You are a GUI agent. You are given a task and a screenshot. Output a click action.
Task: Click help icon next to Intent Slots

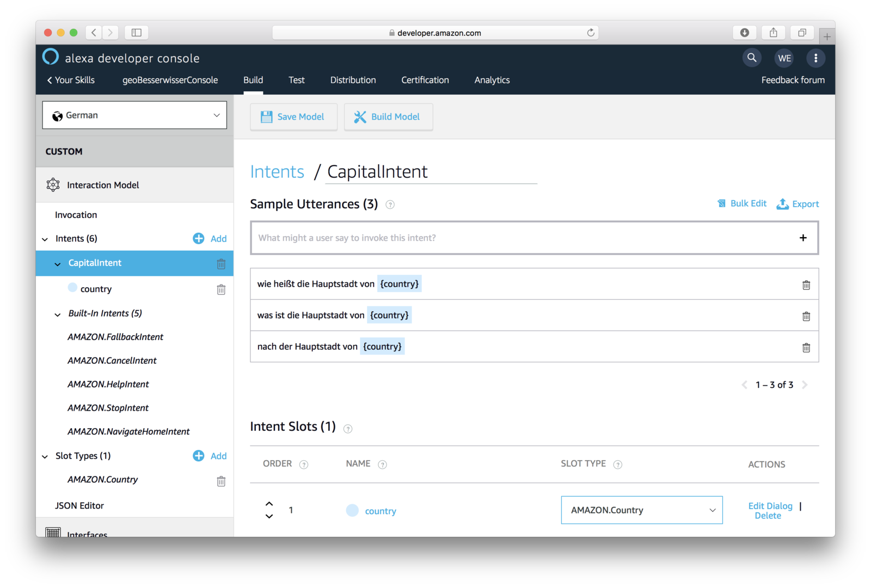click(348, 429)
